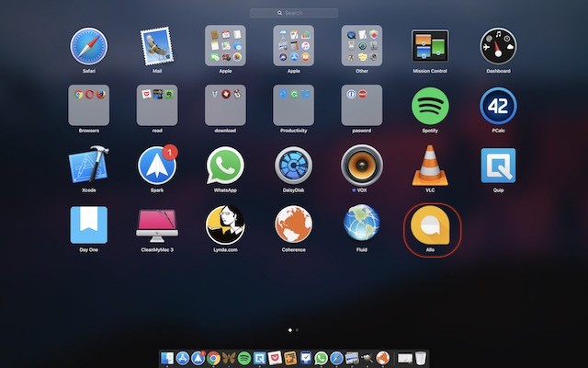The image size is (588, 368).
Task: Launch the Allo app
Action: [430, 224]
